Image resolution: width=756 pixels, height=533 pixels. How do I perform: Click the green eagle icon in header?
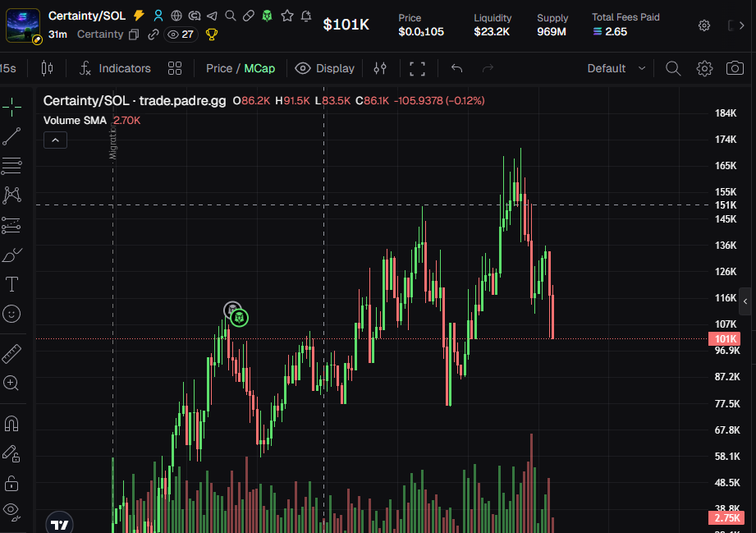[267, 16]
